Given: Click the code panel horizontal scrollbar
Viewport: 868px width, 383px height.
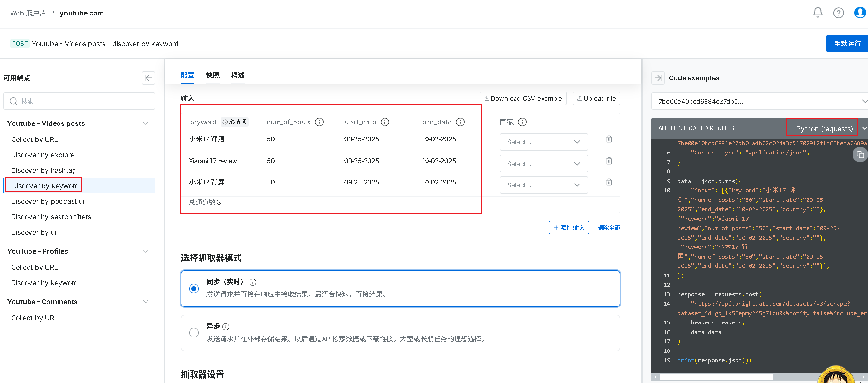Looking at the screenshot, I should coord(716,377).
